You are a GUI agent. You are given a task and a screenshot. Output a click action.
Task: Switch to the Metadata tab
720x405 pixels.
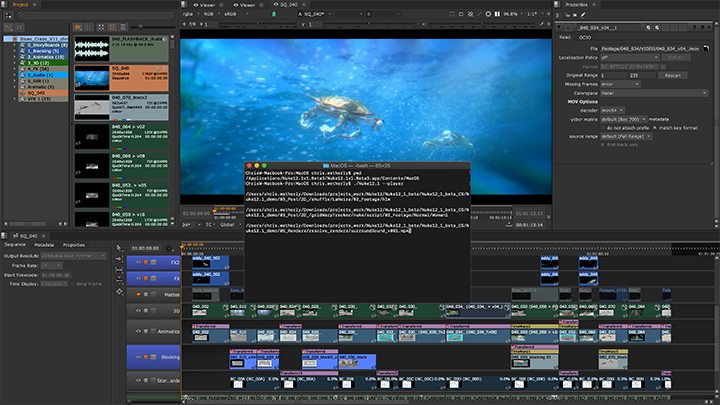pyautogui.click(x=43, y=244)
